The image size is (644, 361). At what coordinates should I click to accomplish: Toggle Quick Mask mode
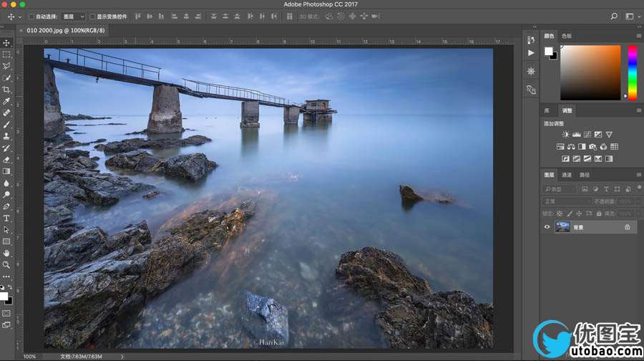tap(6, 313)
